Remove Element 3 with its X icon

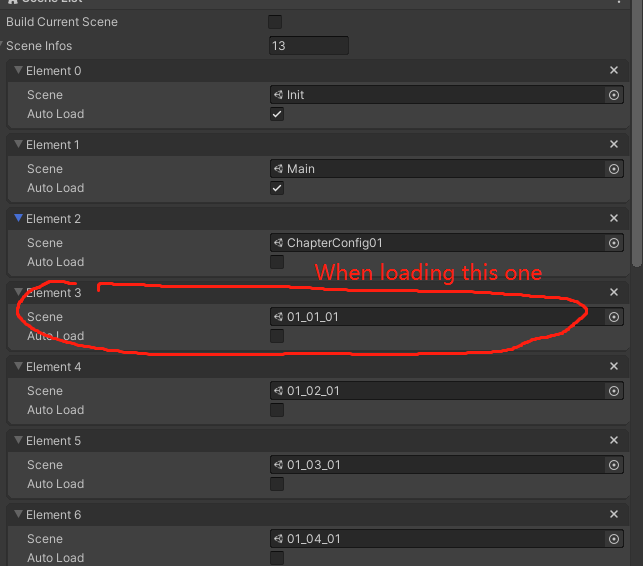point(614,292)
